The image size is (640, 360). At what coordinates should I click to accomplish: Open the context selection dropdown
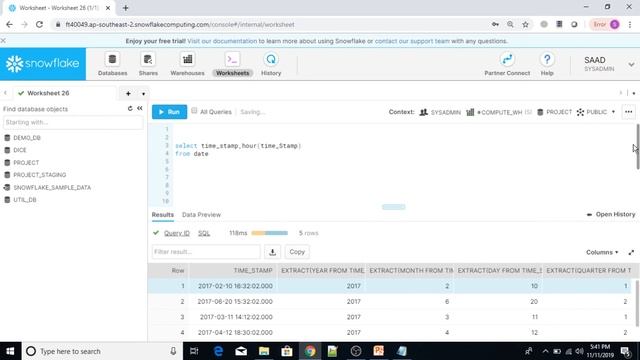613,112
